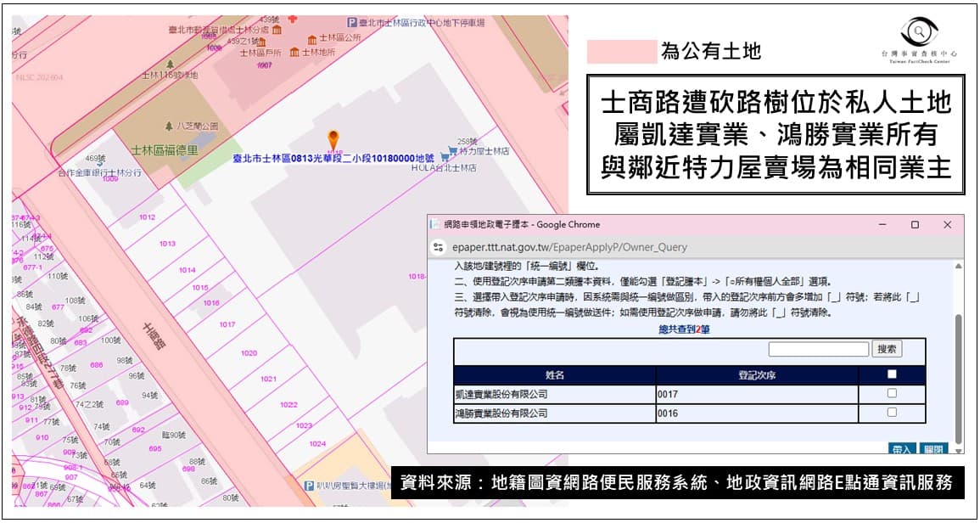This screenshot has height=523, width=980.
Task: Click the 士林區戶所 map label
Action: click(x=260, y=53)
